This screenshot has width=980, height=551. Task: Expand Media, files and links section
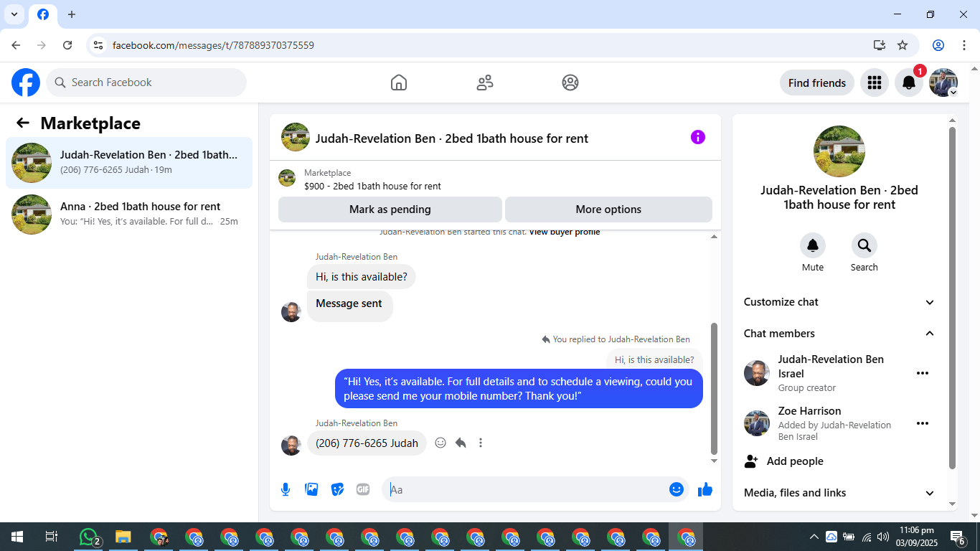(839, 493)
